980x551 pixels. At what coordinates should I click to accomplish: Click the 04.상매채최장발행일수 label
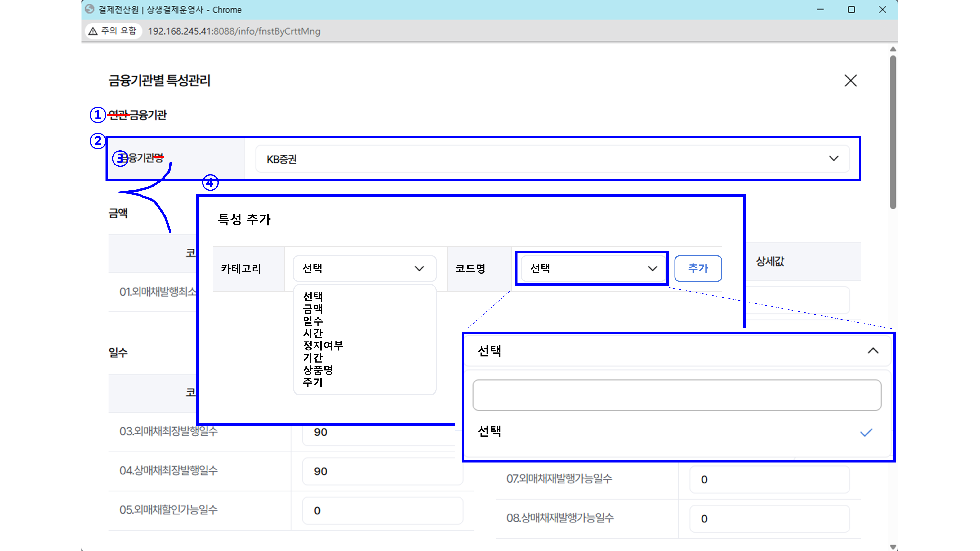point(168,471)
